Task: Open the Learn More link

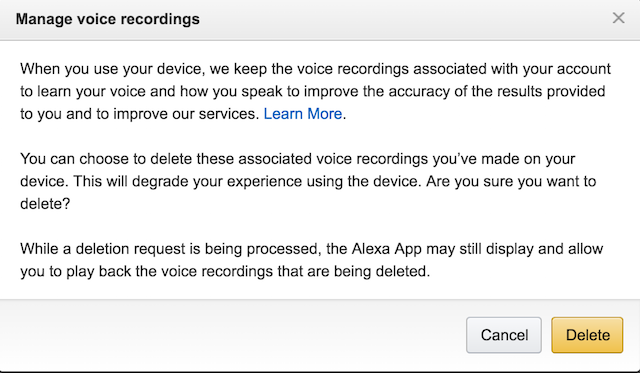Action: coord(302,114)
